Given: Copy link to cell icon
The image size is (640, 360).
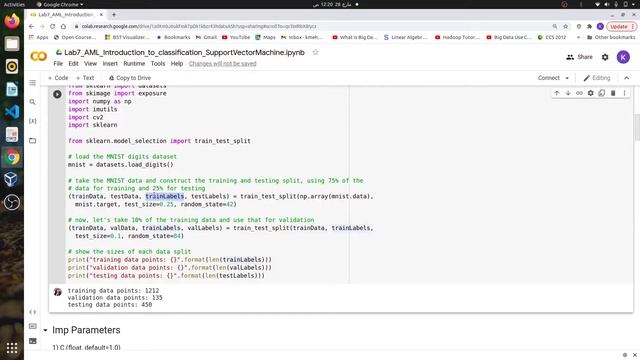Looking at the screenshot, I should click(x=579, y=93).
